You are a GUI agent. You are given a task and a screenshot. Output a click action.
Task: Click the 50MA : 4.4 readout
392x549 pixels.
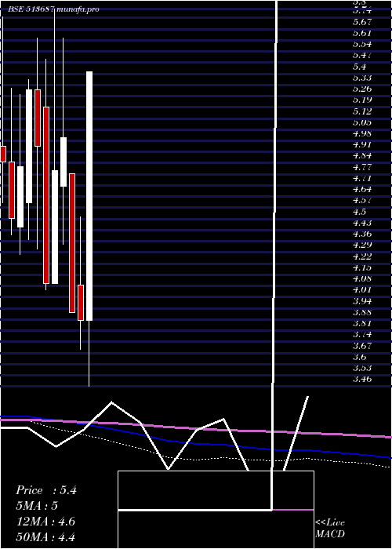[45, 537]
